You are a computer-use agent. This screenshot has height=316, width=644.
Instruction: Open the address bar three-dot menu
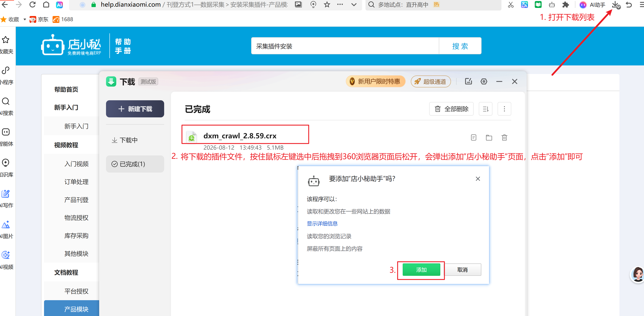(x=340, y=4)
